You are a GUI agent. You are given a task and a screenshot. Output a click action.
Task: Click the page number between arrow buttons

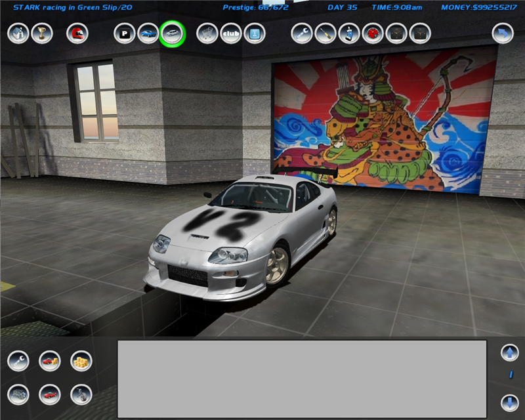(511, 375)
